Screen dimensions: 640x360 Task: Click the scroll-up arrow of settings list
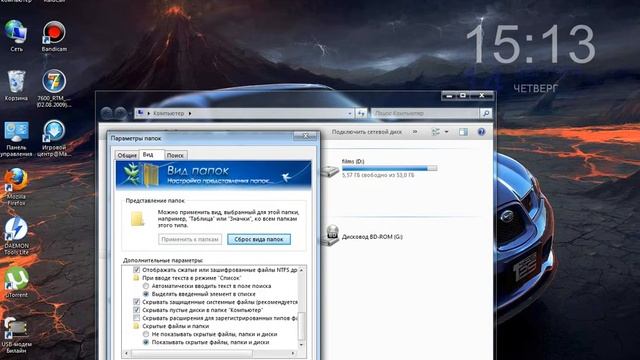(x=302, y=270)
